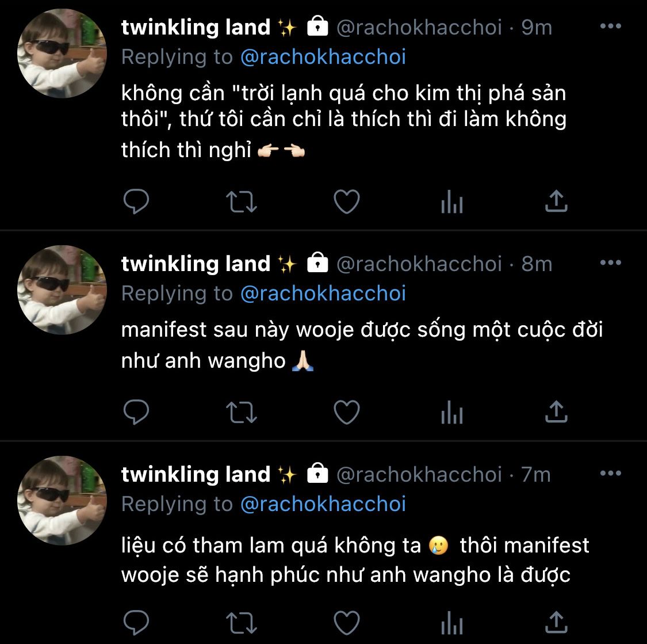Share the 9m tweet
647x644 pixels.
coord(556,201)
